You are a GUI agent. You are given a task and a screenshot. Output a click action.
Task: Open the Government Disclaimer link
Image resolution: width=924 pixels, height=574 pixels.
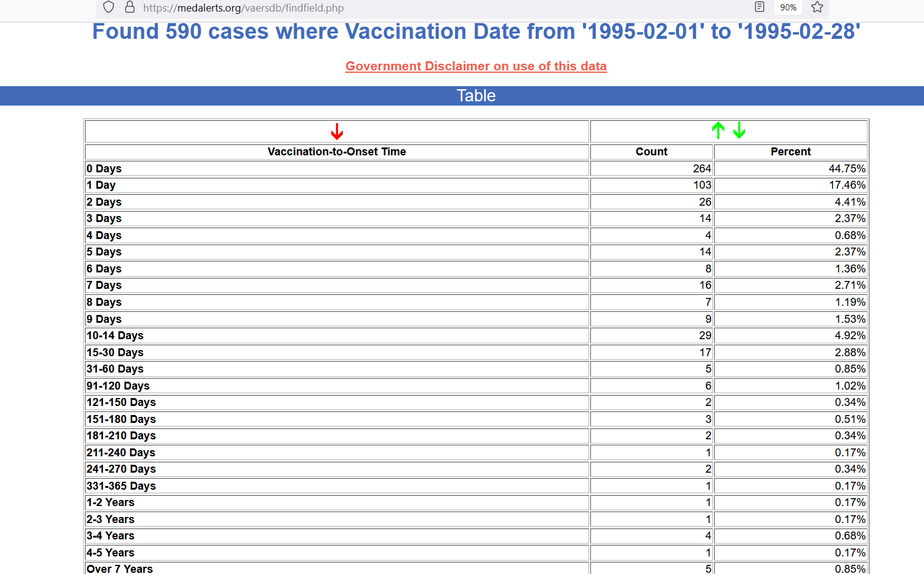(476, 66)
